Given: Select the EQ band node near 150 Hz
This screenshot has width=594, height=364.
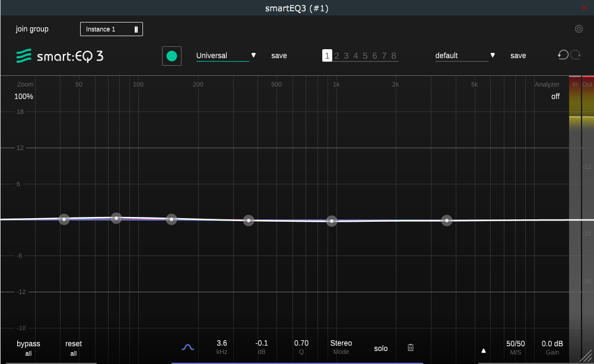Looking at the screenshot, I should [171, 219].
